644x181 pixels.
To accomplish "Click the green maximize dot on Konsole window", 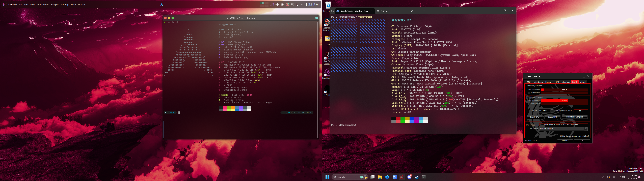I will [x=173, y=18].
